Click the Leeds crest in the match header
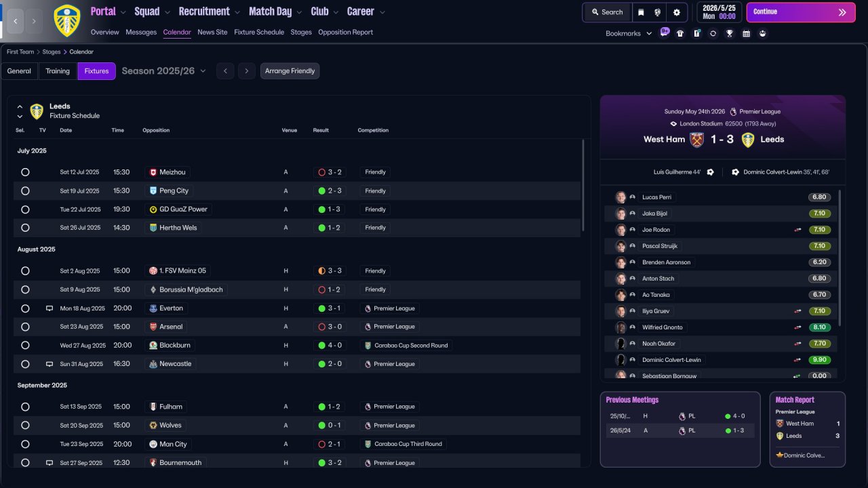868x488 pixels. 748,140
